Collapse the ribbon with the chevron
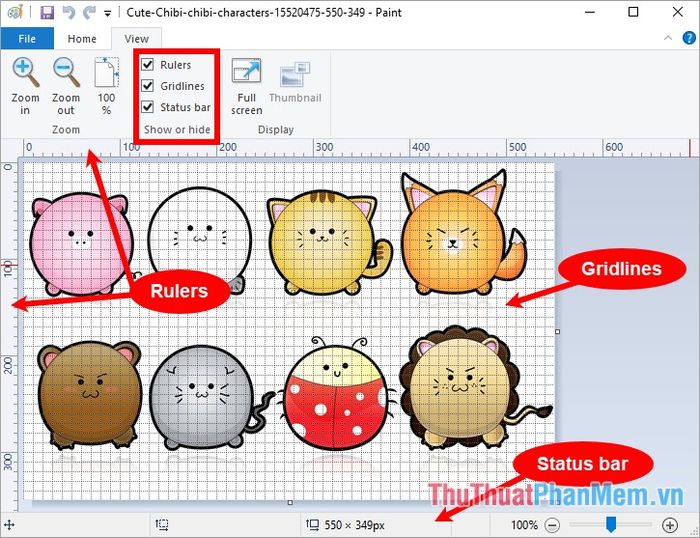Screen dimensions: 700x538 coord(668,38)
